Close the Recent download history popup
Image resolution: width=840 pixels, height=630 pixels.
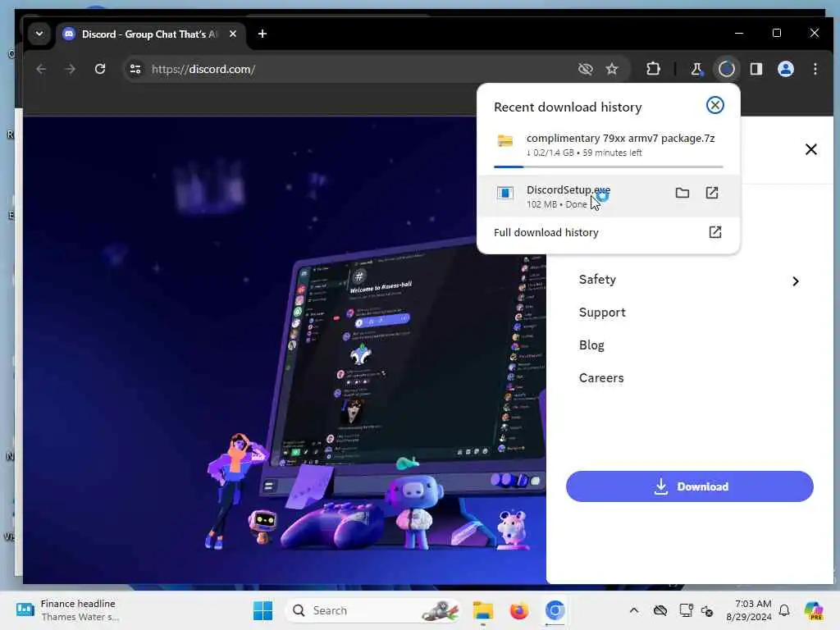click(x=714, y=105)
